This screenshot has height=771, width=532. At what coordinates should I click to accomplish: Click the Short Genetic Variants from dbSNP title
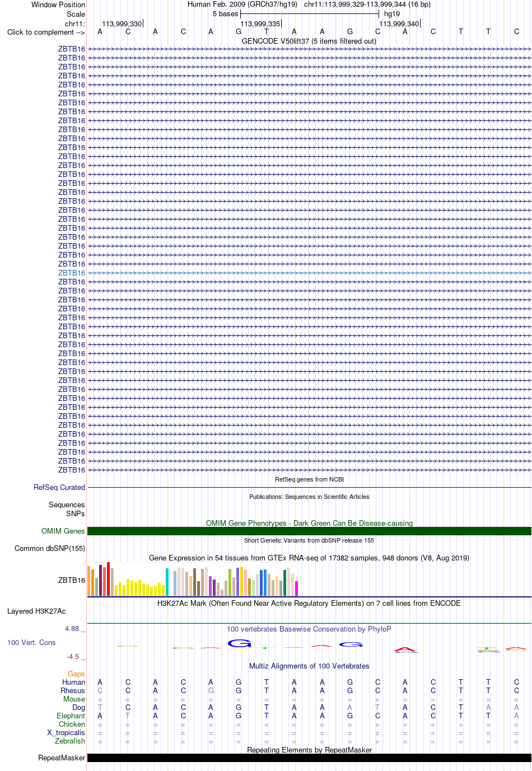tap(309, 540)
